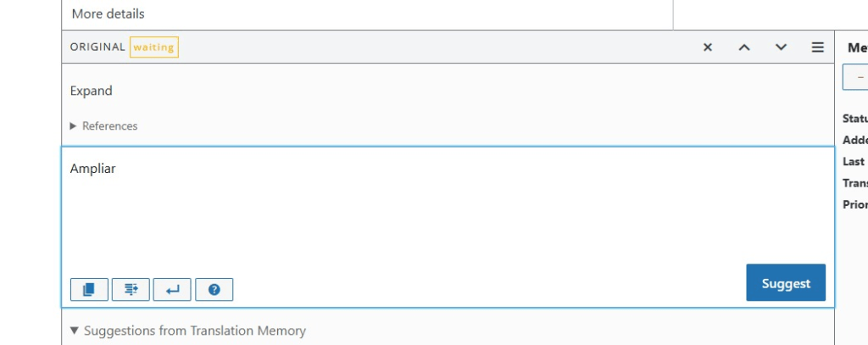Click the insert translation memory icon
868x345 pixels.
point(131,290)
